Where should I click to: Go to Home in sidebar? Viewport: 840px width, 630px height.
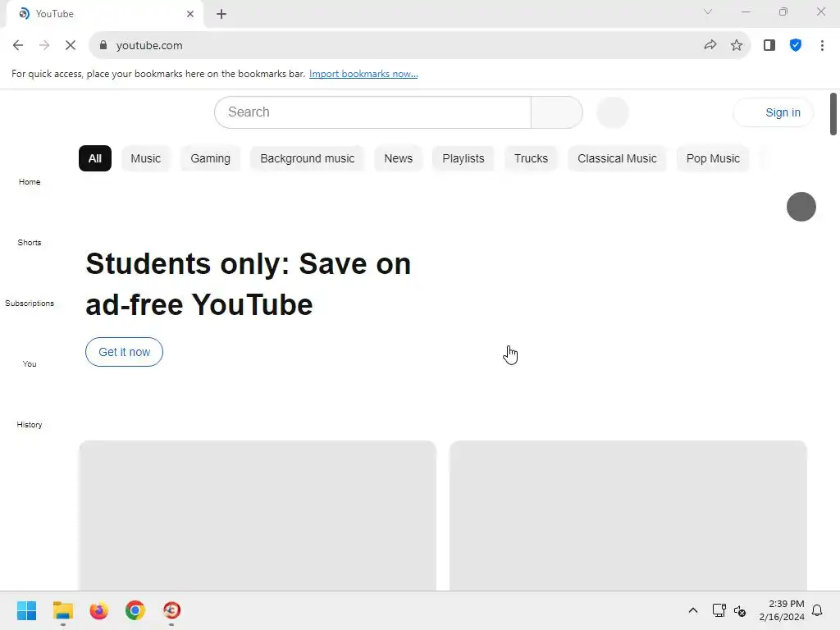click(30, 181)
